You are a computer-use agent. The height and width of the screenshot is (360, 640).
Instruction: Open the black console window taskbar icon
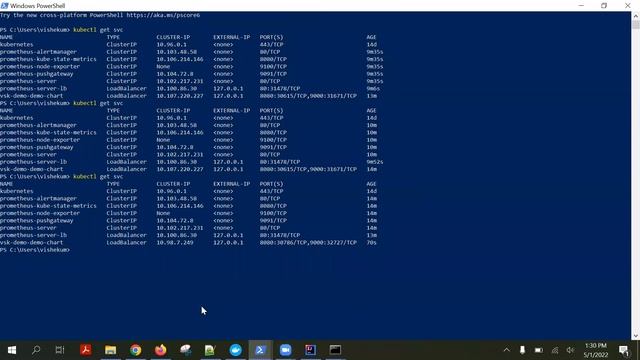(x=336, y=350)
